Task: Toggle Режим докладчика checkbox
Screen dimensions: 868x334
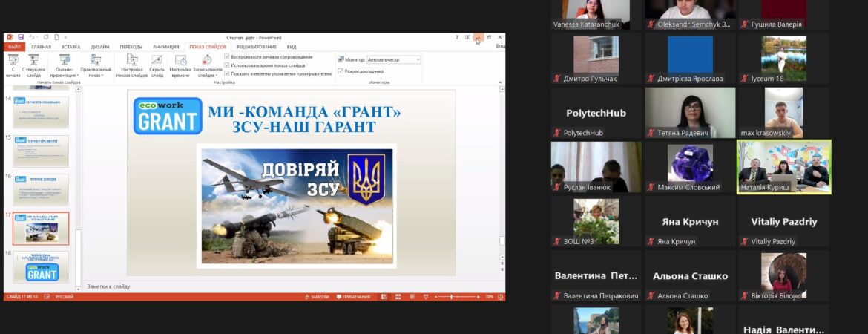Action: point(341,71)
